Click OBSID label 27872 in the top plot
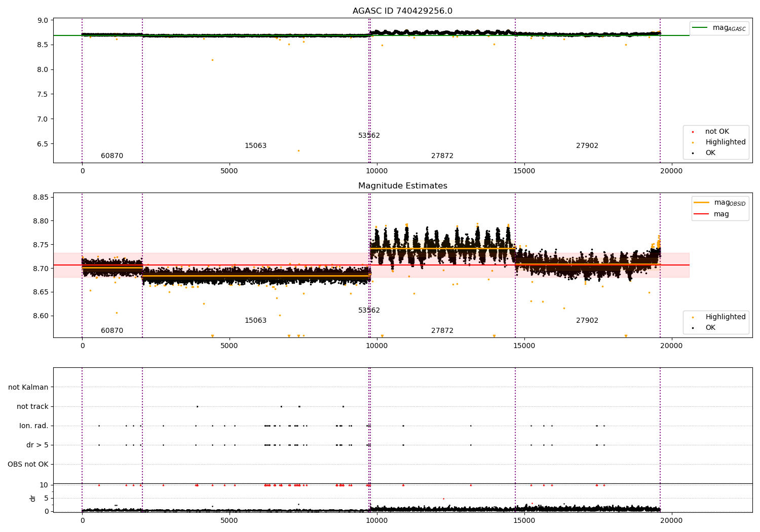Image resolution: width=760 pixels, height=532 pixels. pyautogui.click(x=442, y=156)
